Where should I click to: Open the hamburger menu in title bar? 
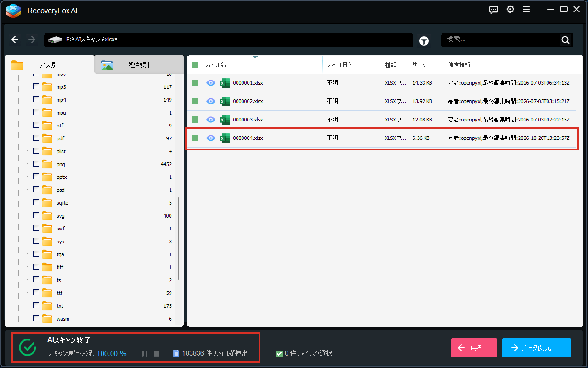(526, 10)
